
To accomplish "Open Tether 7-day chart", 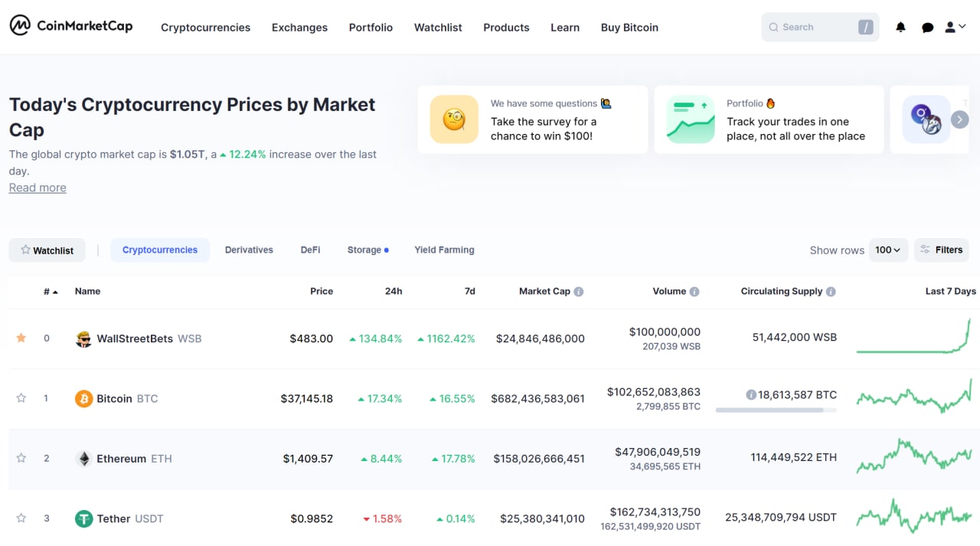I will point(914,517).
